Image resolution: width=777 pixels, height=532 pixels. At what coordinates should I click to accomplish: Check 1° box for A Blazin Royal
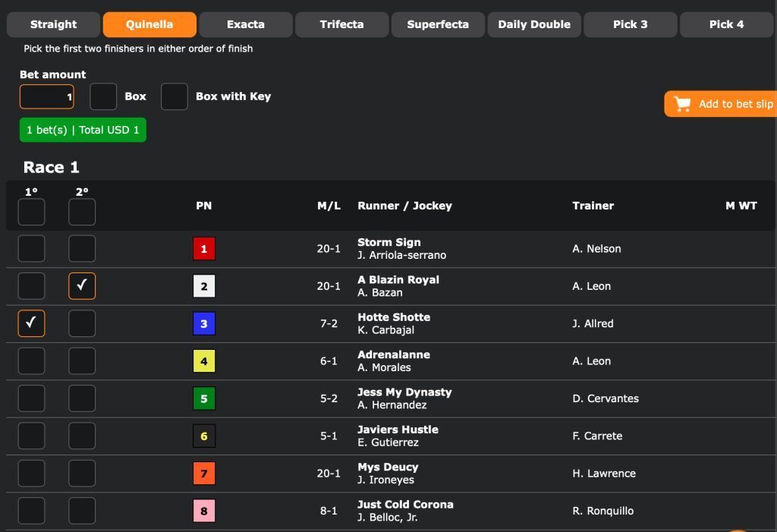(31, 286)
